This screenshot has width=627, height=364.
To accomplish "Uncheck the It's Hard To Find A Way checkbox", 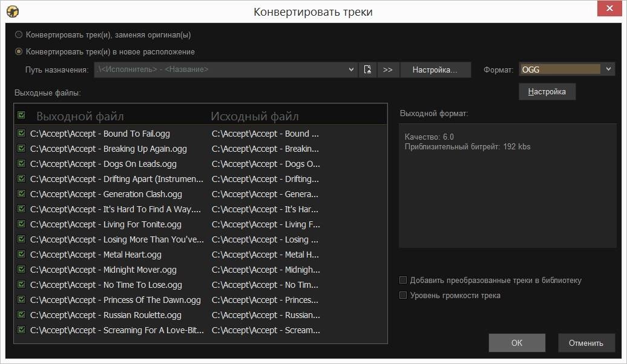I will [x=22, y=209].
